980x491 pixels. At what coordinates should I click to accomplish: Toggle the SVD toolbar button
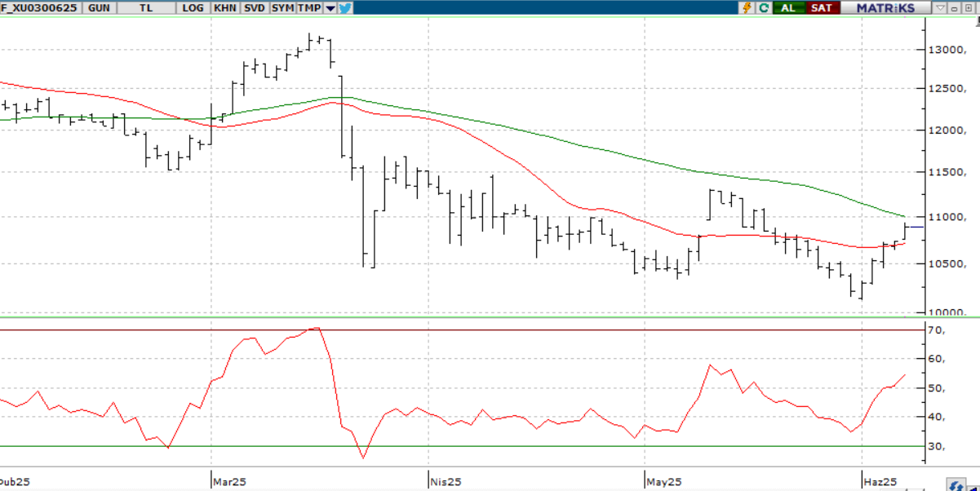pos(255,7)
